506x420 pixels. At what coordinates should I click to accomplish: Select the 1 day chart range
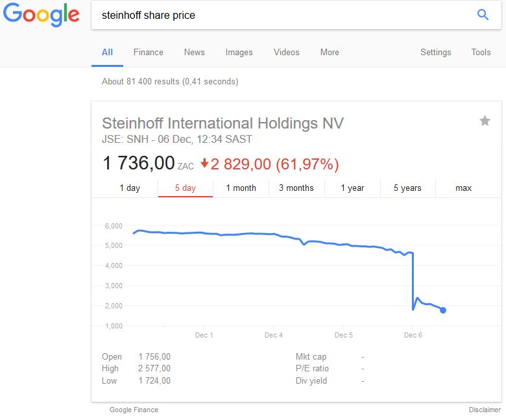130,188
